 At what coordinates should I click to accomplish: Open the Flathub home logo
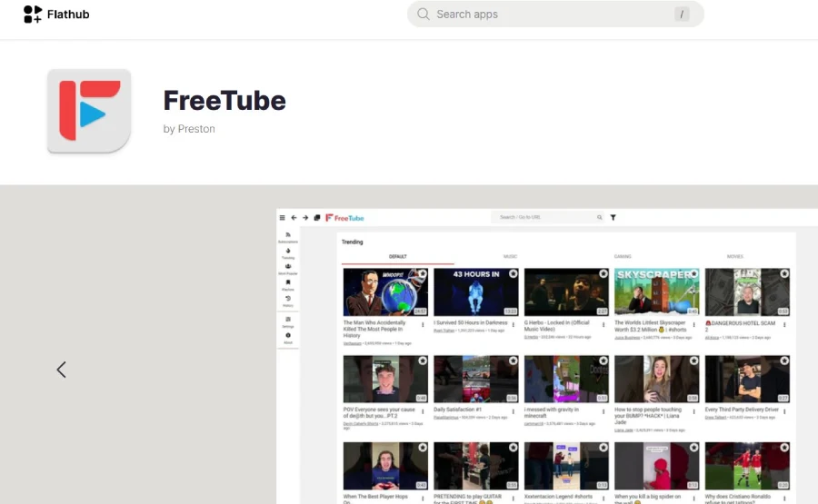pyautogui.click(x=56, y=14)
